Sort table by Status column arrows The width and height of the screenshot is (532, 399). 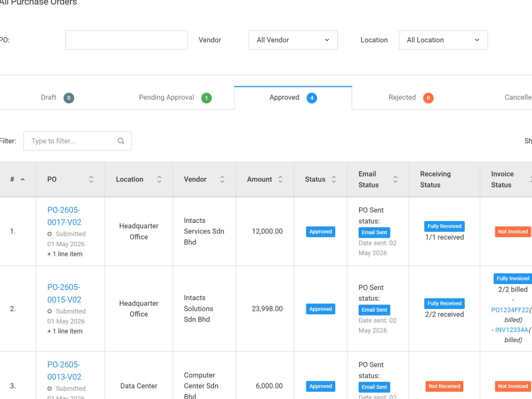(x=334, y=179)
